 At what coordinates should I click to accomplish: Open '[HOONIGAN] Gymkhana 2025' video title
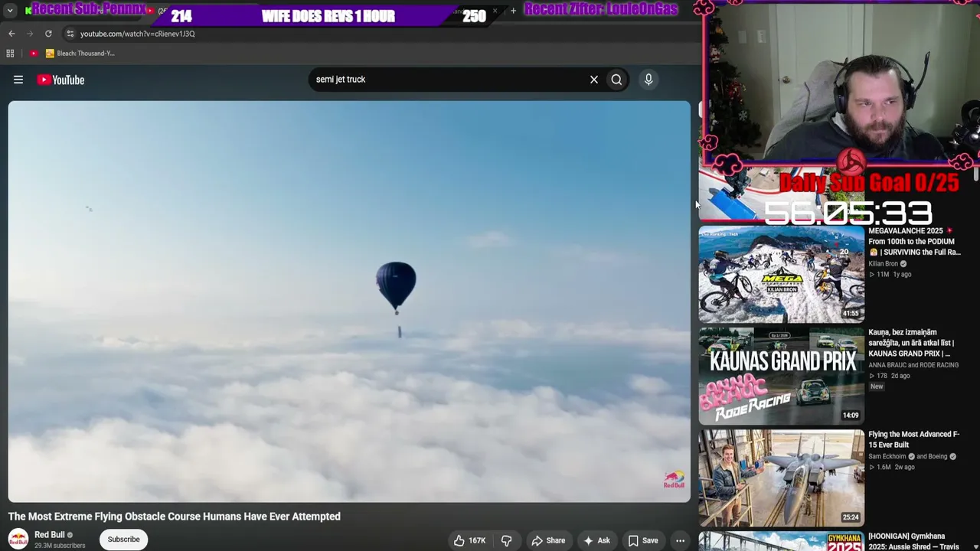click(x=914, y=541)
